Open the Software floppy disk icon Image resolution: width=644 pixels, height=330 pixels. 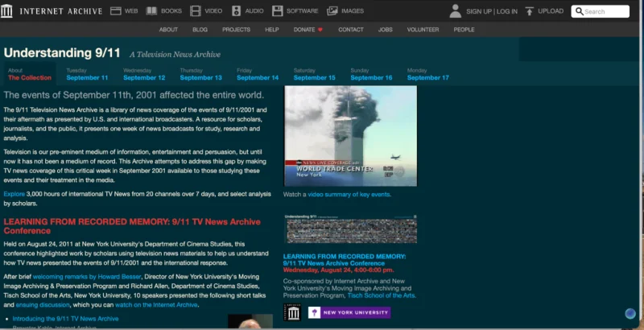278,11
